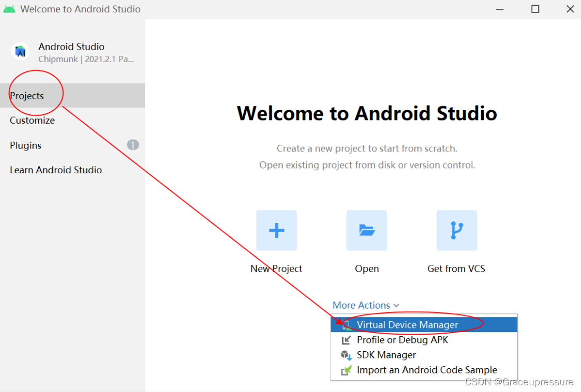581x392 pixels.
Task: Choose Import an Android Code Sample
Action: coord(424,370)
